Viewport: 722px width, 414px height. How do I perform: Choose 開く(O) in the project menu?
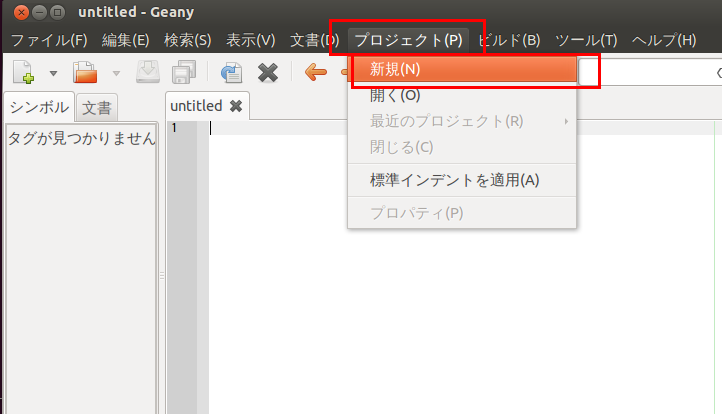point(462,95)
